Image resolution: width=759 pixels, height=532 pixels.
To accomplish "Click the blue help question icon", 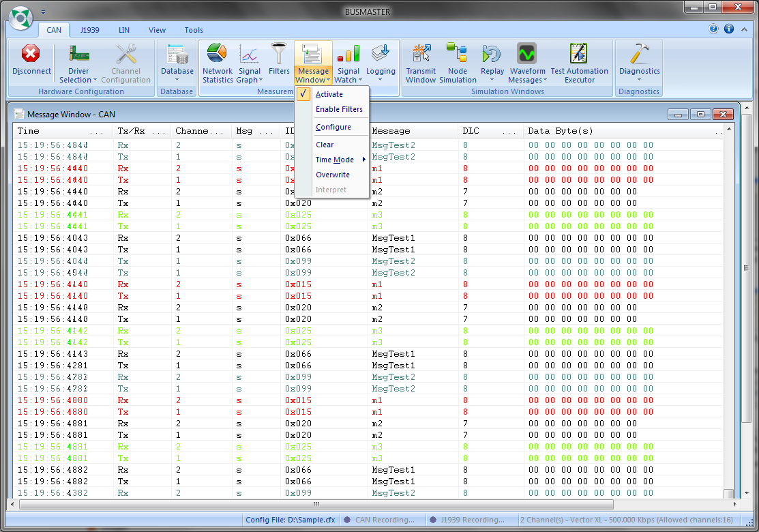I will click(x=713, y=29).
